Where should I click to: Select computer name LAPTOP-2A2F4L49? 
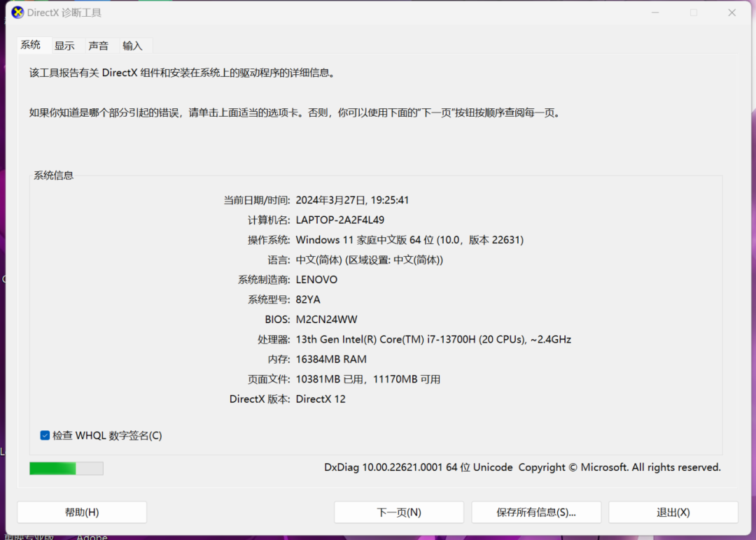pyautogui.click(x=340, y=220)
